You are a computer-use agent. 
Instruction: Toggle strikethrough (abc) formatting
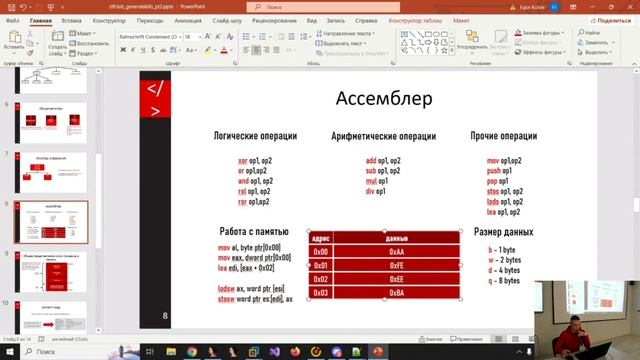[163, 50]
